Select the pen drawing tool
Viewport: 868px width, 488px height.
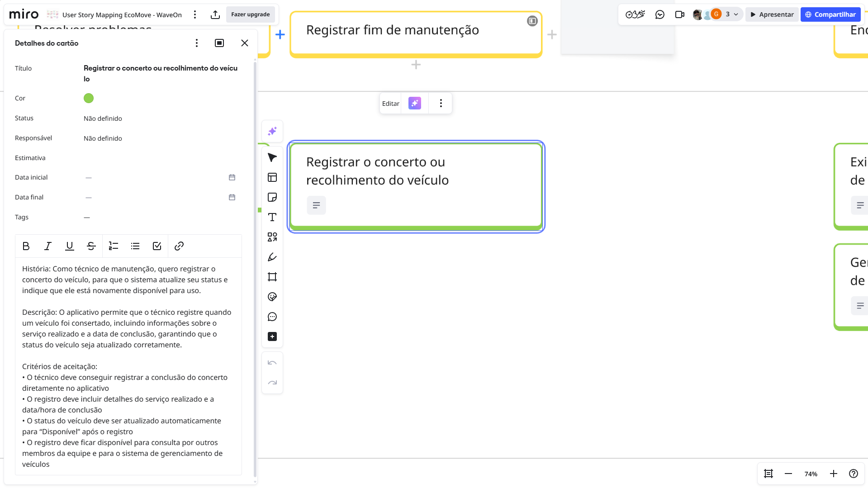pos(272,257)
